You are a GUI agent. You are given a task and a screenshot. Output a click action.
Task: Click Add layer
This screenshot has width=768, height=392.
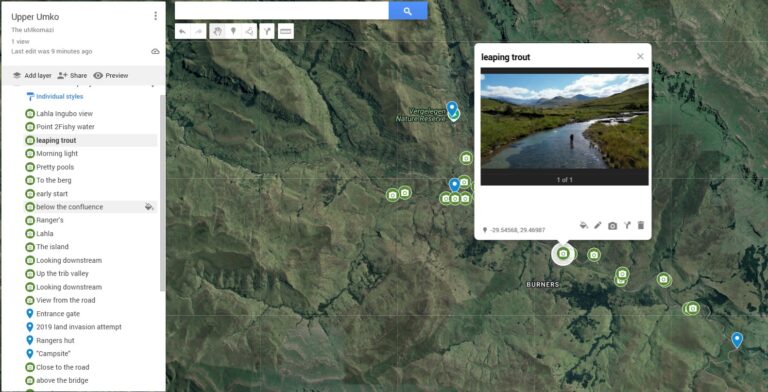pyautogui.click(x=32, y=75)
